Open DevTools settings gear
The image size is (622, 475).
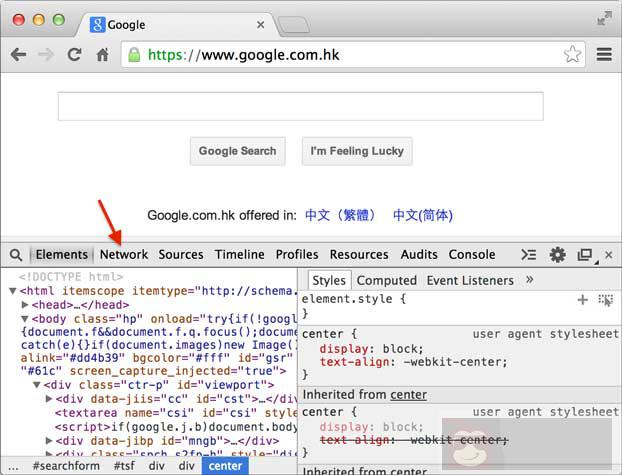pos(557,254)
